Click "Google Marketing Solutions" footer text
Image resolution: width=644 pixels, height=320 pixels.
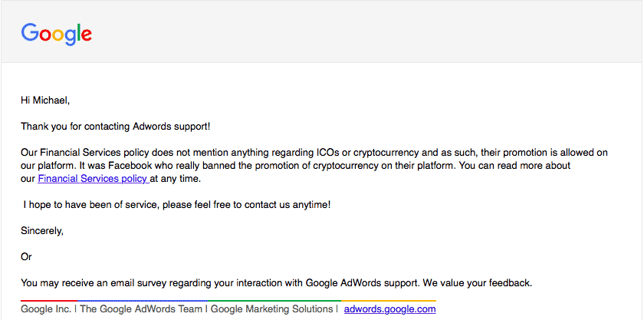(x=273, y=309)
